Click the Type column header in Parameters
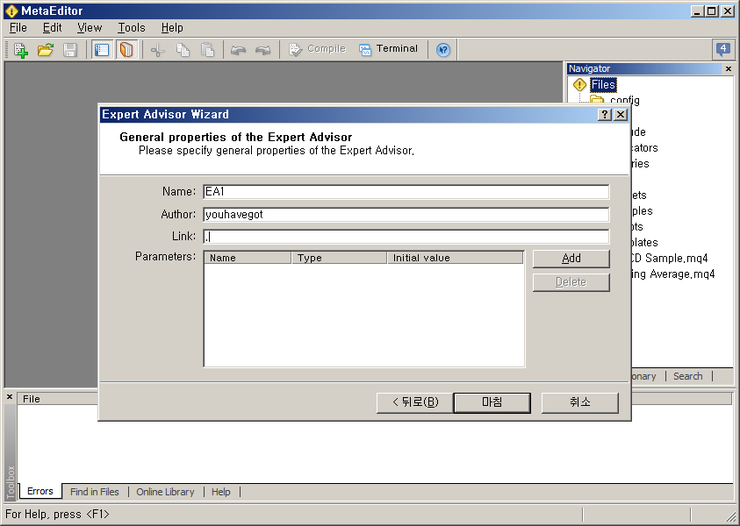Screen dimensions: 740x526 tap(339, 258)
